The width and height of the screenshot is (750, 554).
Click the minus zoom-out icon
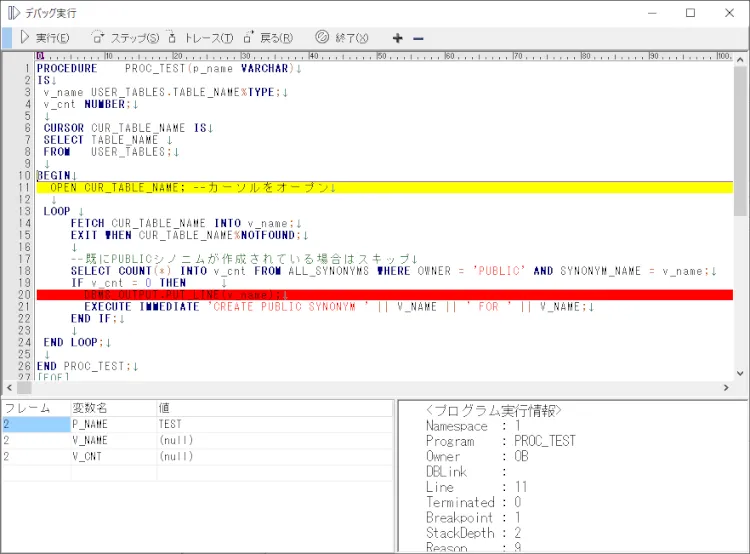coord(418,38)
